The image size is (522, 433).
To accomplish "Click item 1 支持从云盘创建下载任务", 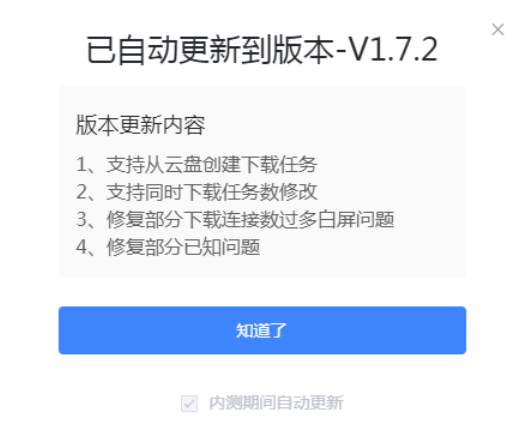I will click(197, 164).
